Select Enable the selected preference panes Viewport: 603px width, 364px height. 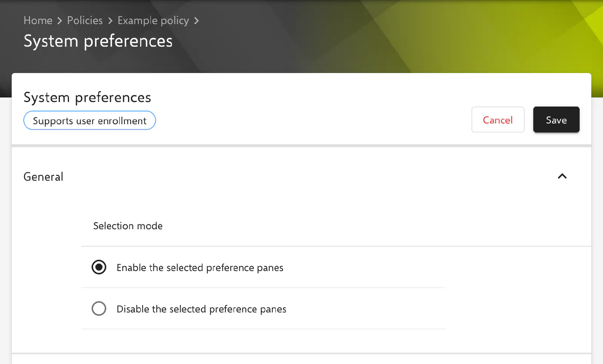coord(99,267)
